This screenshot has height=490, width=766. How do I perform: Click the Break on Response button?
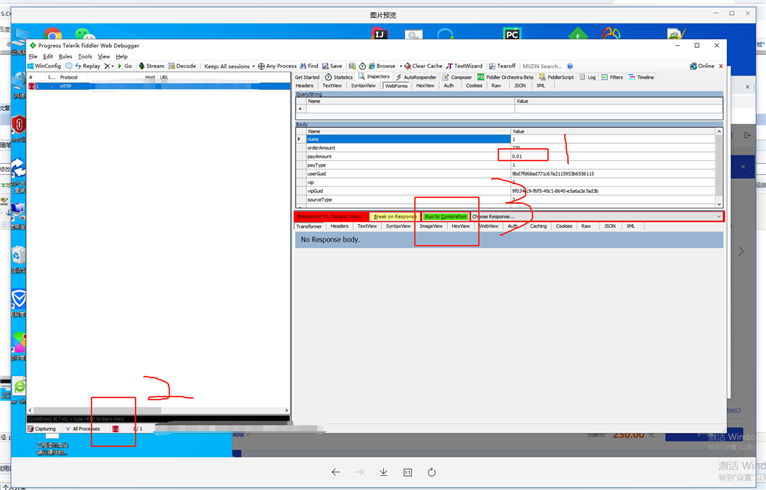(x=395, y=216)
